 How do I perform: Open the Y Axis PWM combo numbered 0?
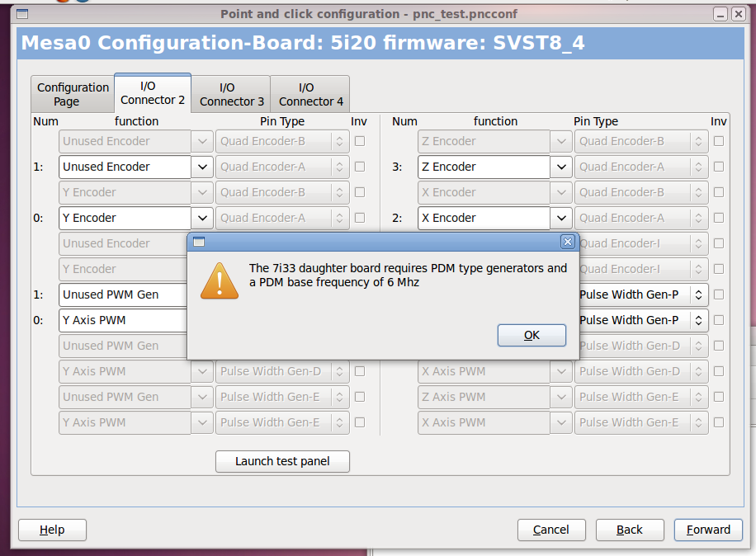[x=123, y=320]
